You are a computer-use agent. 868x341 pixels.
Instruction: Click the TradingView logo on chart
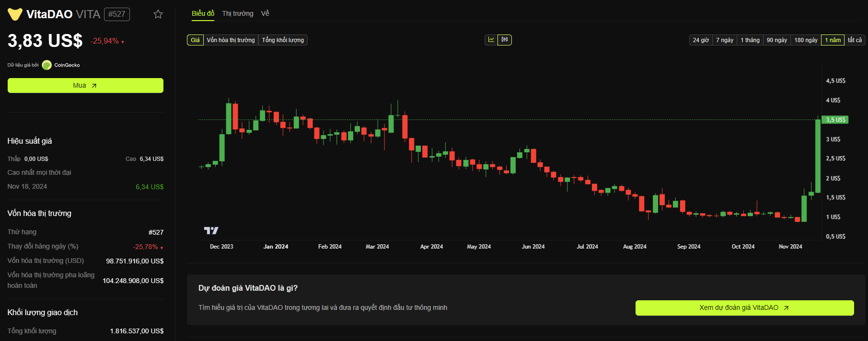(x=211, y=230)
